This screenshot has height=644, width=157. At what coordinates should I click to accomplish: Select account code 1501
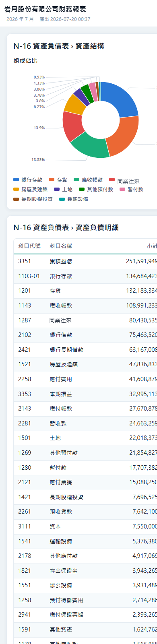(25, 438)
